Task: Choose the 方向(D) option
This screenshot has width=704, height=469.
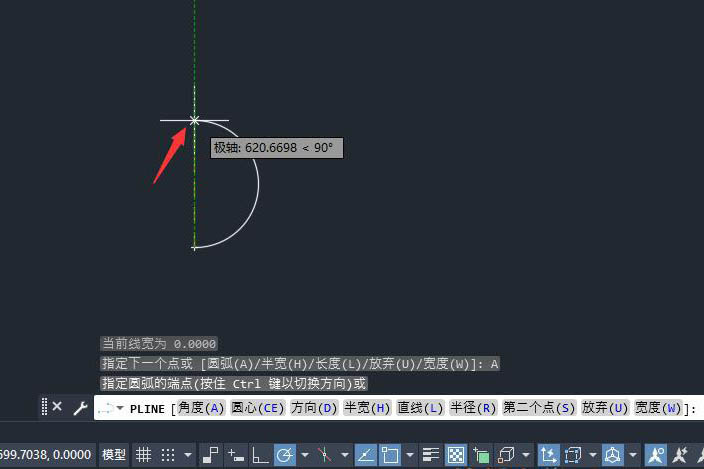Action: [x=313, y=408]
